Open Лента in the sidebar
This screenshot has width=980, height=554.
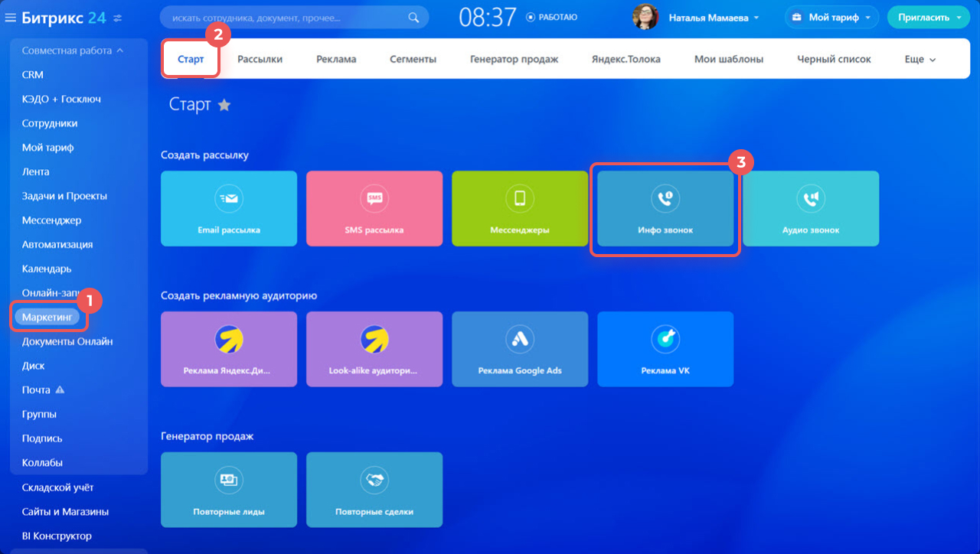(35, 171)
